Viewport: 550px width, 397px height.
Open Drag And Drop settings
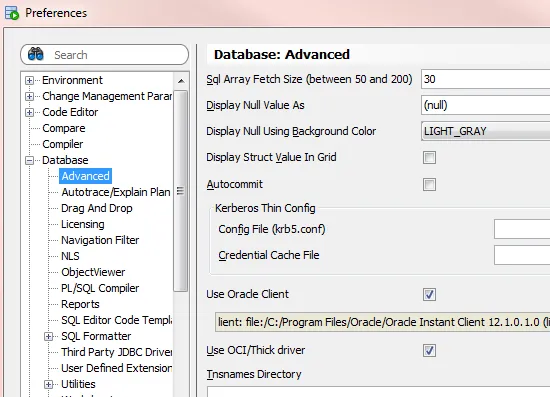(x=97, y=208)
